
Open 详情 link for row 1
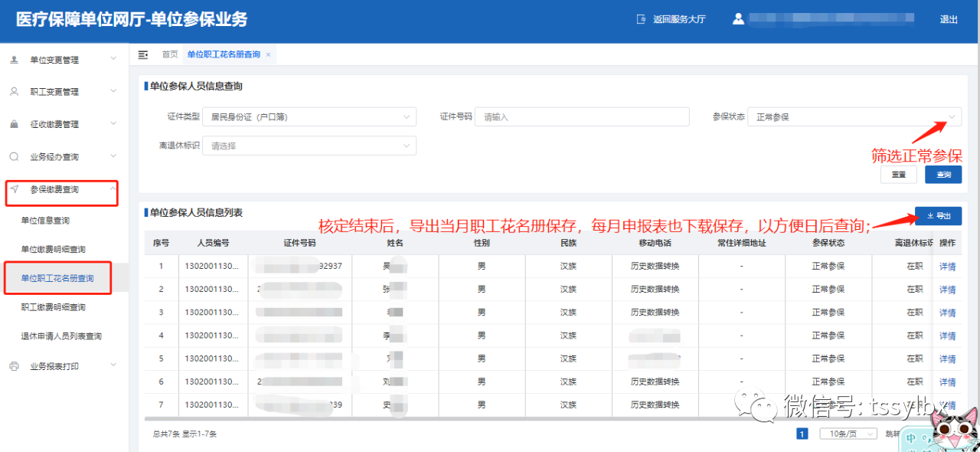click(947, 267)
